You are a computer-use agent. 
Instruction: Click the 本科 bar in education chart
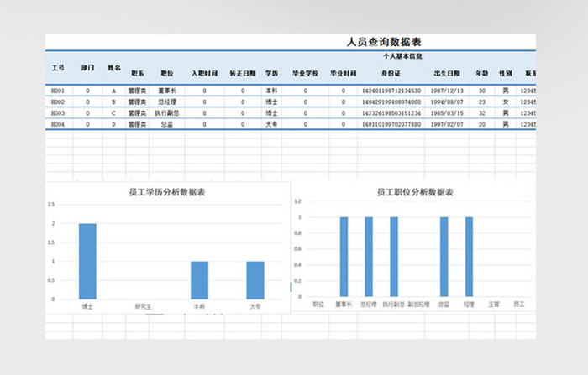200,280
